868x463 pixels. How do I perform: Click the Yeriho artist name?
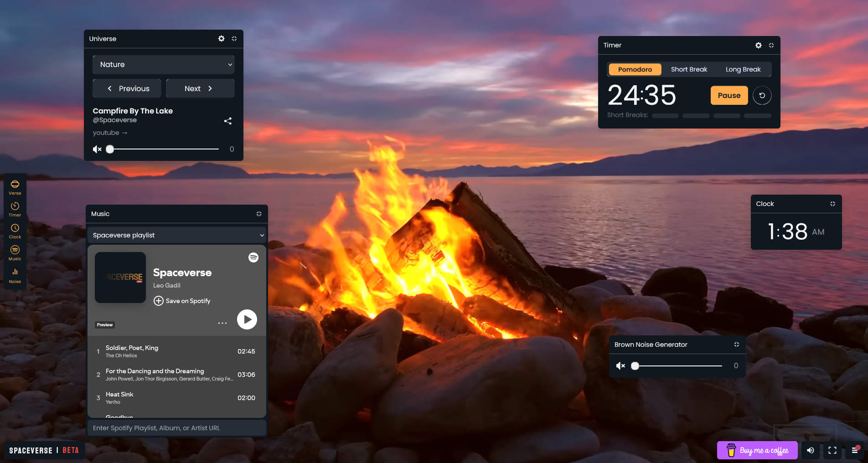[x=113, y=402]
